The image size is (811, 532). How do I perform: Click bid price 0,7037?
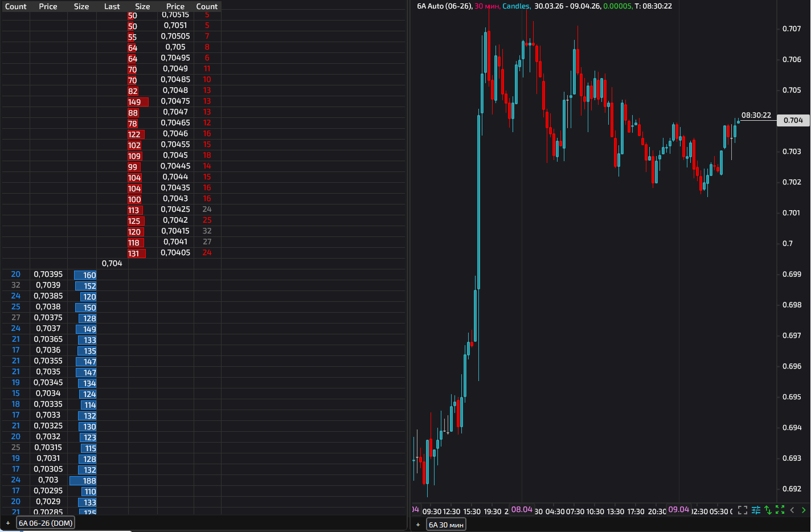pyautogui.click(x=48, y=328)
